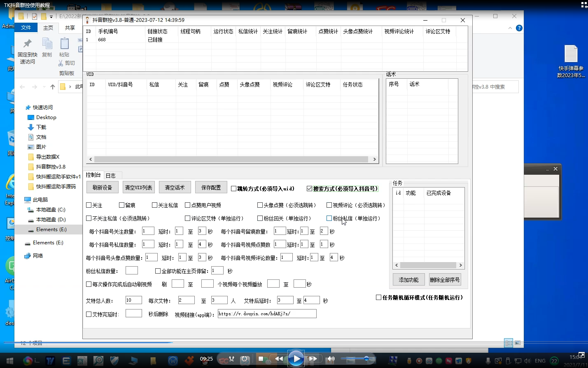Open the 文件 menu in Explorer
This screenshot has width=588, height=368.
pos(26,28)
